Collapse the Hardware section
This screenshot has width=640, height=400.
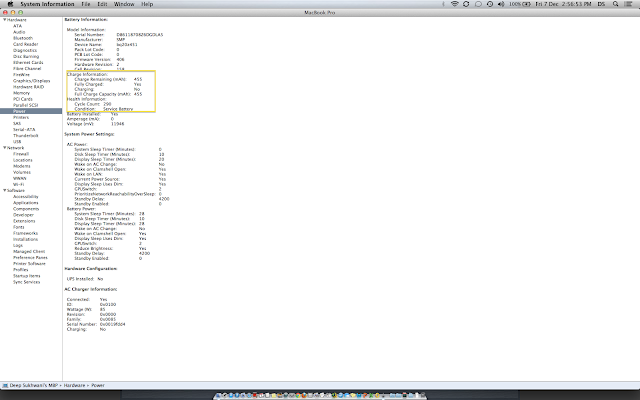click(4, 20)
